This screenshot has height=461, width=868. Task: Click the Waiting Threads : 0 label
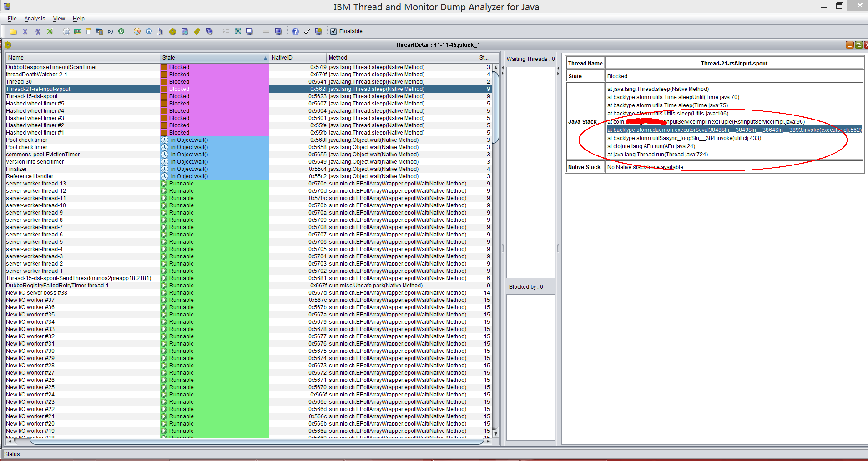click(530, 59)
